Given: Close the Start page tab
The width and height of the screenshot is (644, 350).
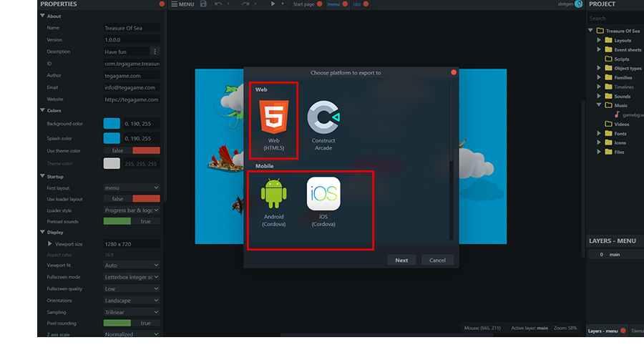Looking at the screenshot, I should pyautogui.click(x=320, y=4).
